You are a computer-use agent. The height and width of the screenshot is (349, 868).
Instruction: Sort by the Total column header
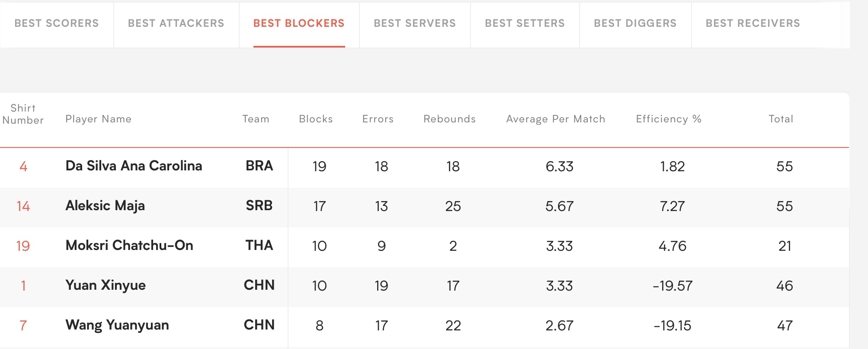click(781, 119)
